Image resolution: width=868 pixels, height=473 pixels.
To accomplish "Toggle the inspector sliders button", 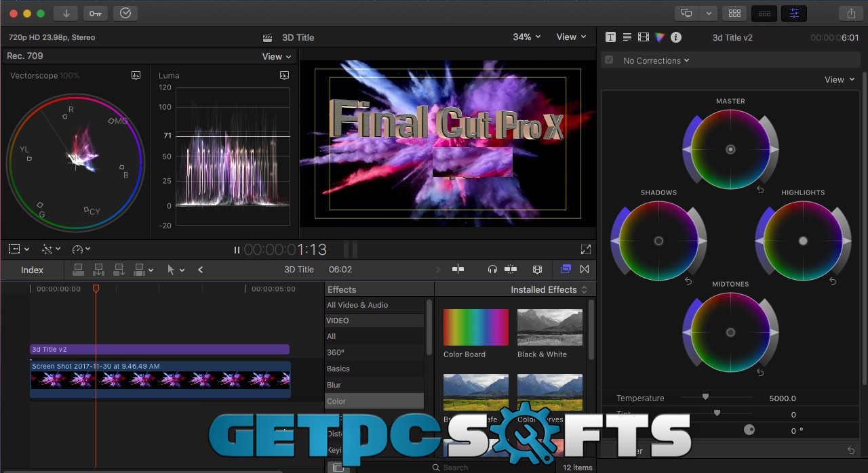I will 794,13.
